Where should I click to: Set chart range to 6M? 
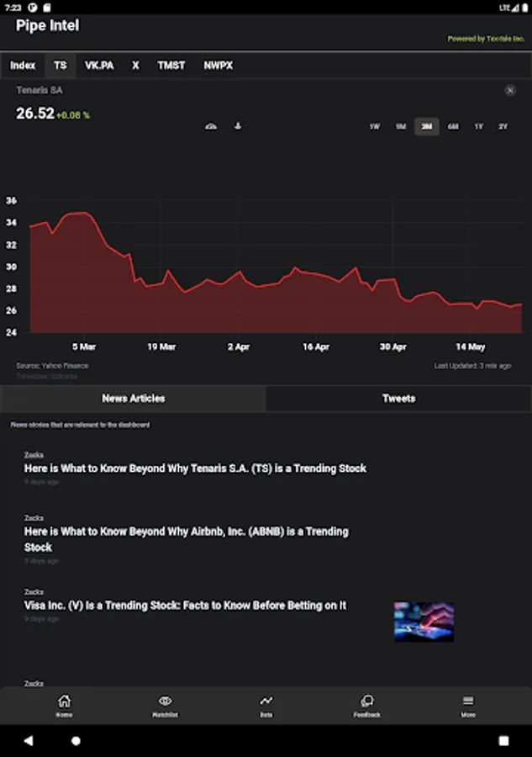[453, 126]
